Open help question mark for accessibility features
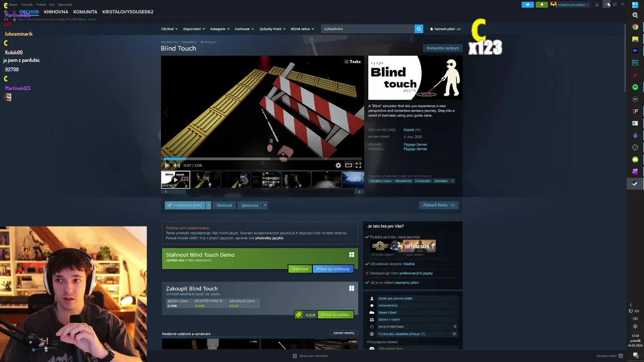Screen dimensions: 644x362 [x=454, y=334]
